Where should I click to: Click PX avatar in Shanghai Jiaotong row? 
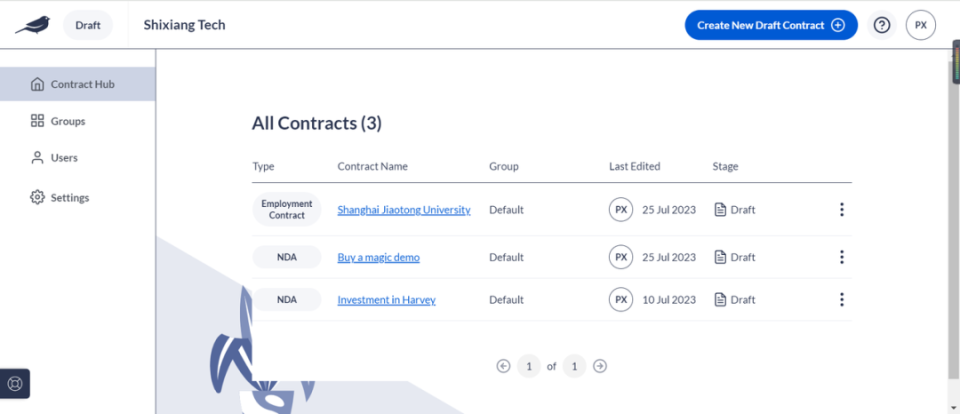(x=621, y=210)
